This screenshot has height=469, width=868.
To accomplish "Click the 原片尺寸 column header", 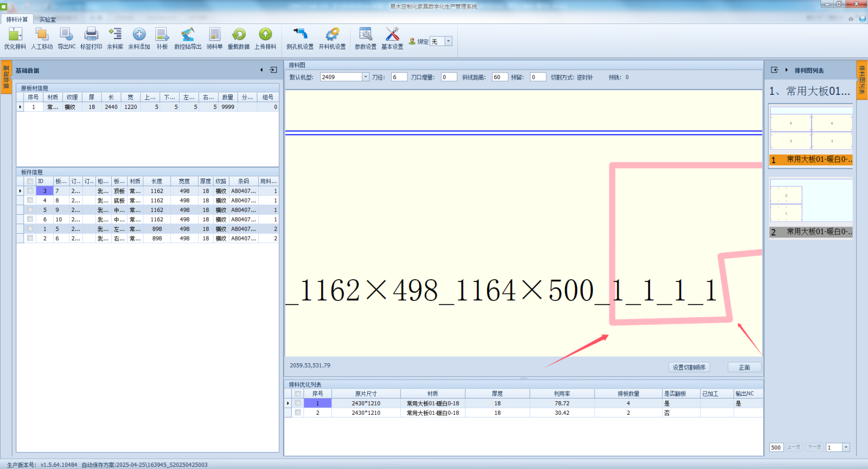I will (x=366, y=394).
